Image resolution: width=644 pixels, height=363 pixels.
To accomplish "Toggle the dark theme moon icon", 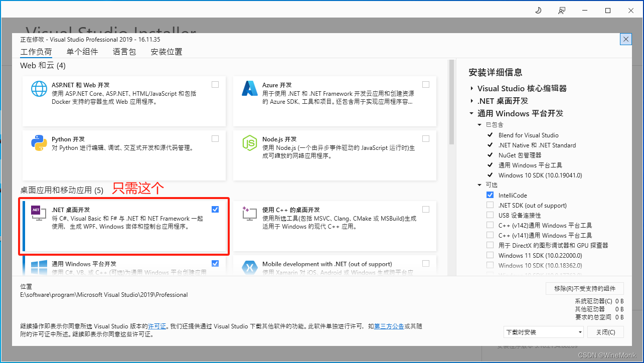I will click(539, 11).
